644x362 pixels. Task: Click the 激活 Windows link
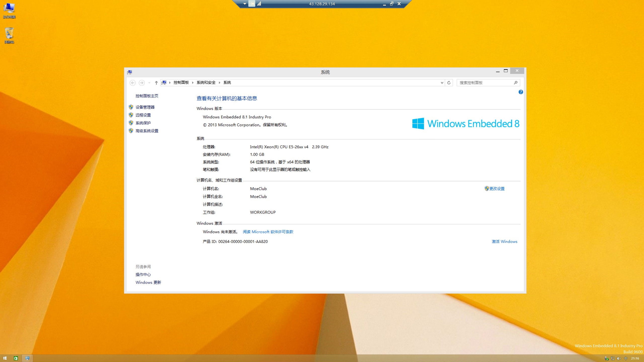505,242
